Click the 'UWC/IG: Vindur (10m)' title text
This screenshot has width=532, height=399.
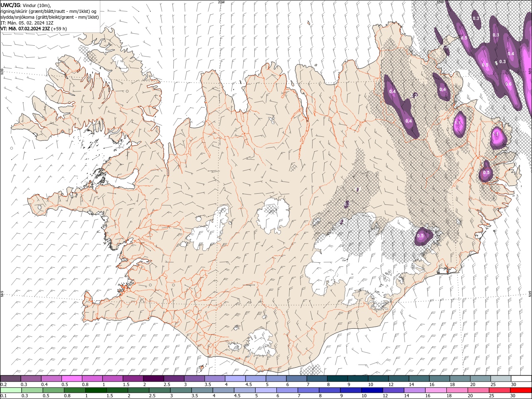[26, 5]
